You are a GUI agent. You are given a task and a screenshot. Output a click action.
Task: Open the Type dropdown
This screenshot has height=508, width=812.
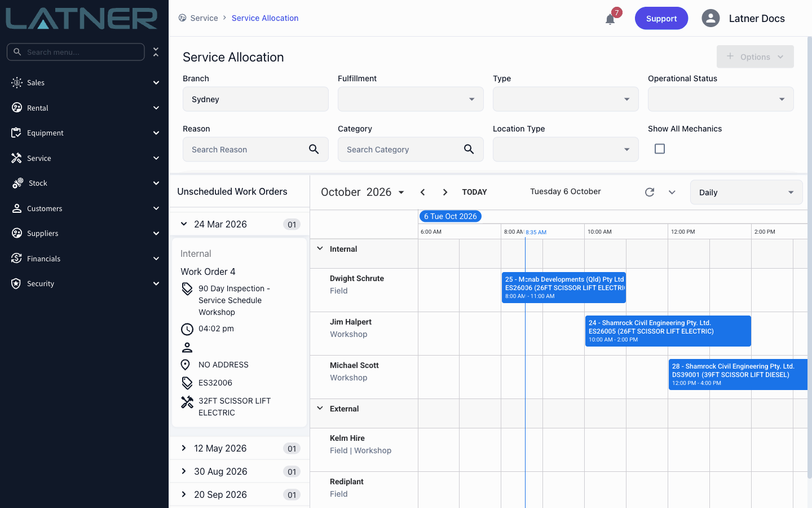pyautogui.click(x=566, y=99)
